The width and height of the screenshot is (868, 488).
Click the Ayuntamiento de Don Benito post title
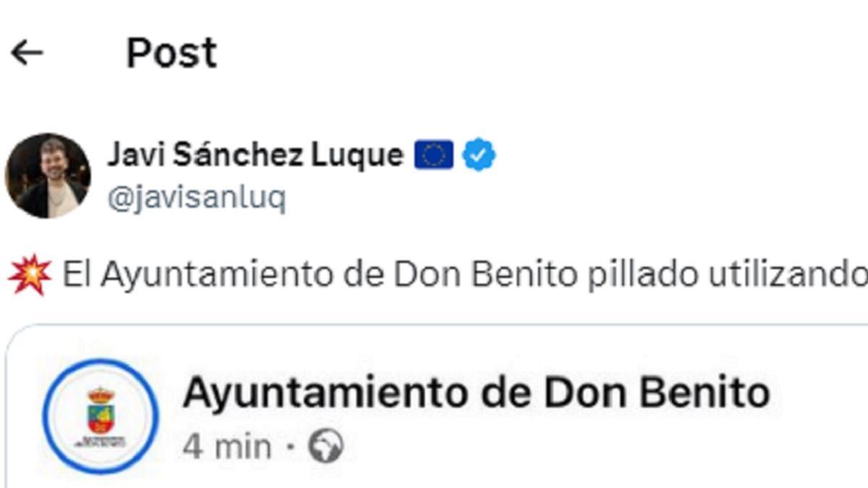click(477, 393)
